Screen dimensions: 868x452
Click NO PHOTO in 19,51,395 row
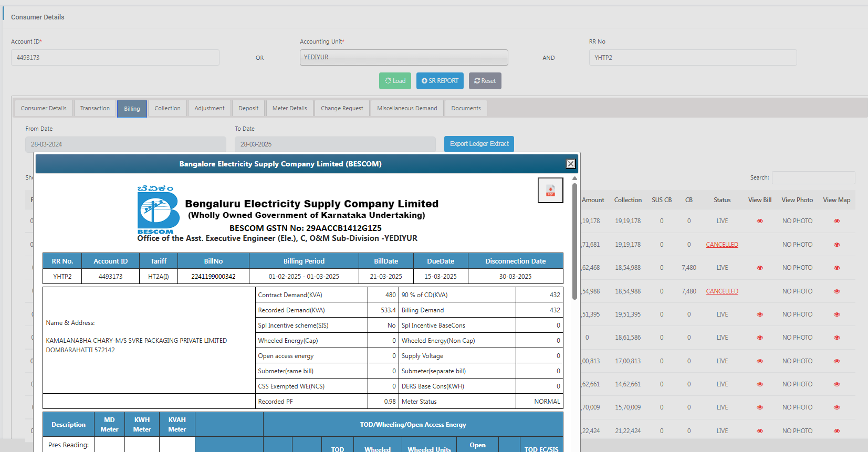pyautogui.click(x=797, y=314)
